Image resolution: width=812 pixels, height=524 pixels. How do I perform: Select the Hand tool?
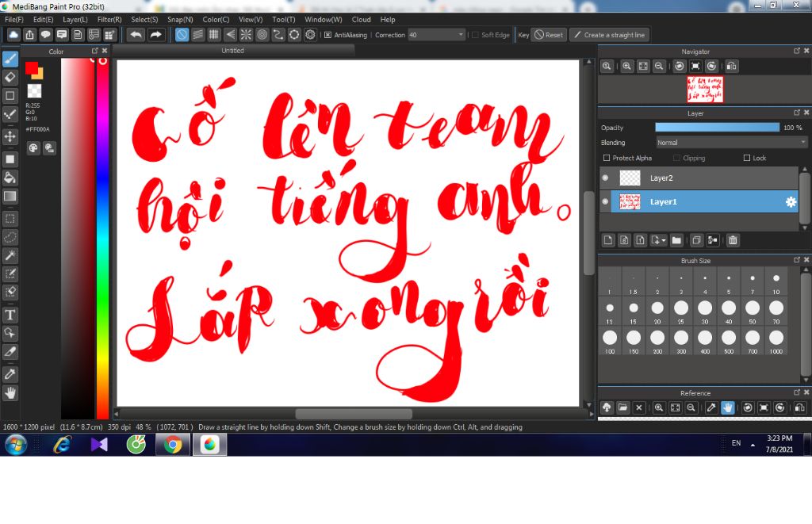point(10,393)
